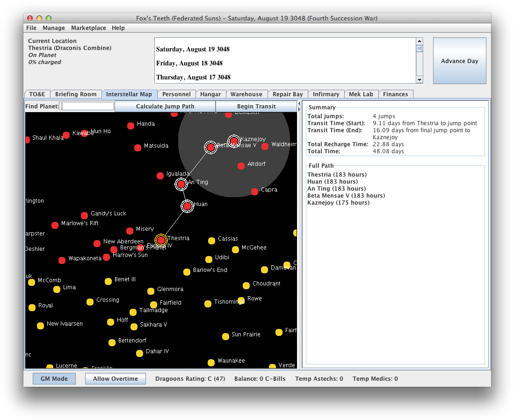Image resolution: width=514 pixels, height=420 pixels.
Task: Click the Beta Mensae V planet marker
Action: [210, 148]
